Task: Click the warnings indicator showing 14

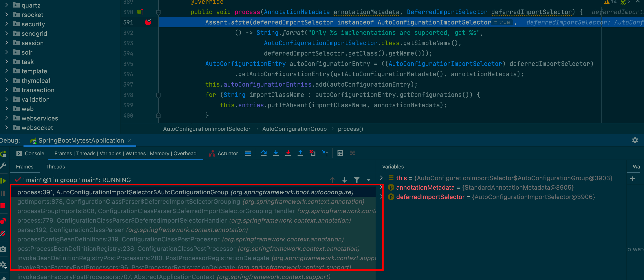Action: 610,2
